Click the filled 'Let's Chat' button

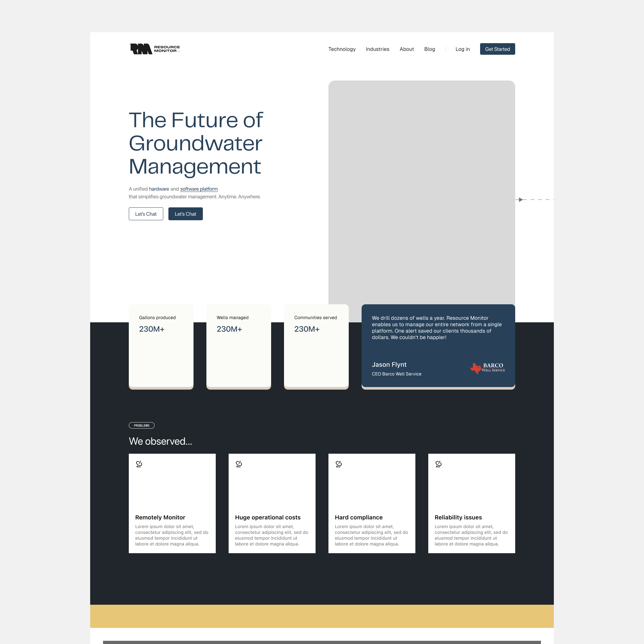(185, 214)
